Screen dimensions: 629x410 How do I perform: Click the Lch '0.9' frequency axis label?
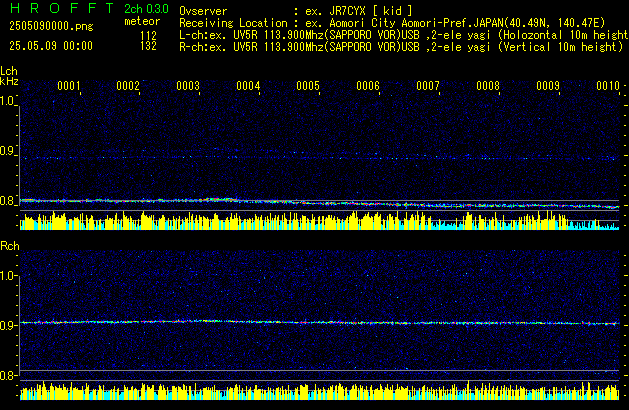click(8, 151)
